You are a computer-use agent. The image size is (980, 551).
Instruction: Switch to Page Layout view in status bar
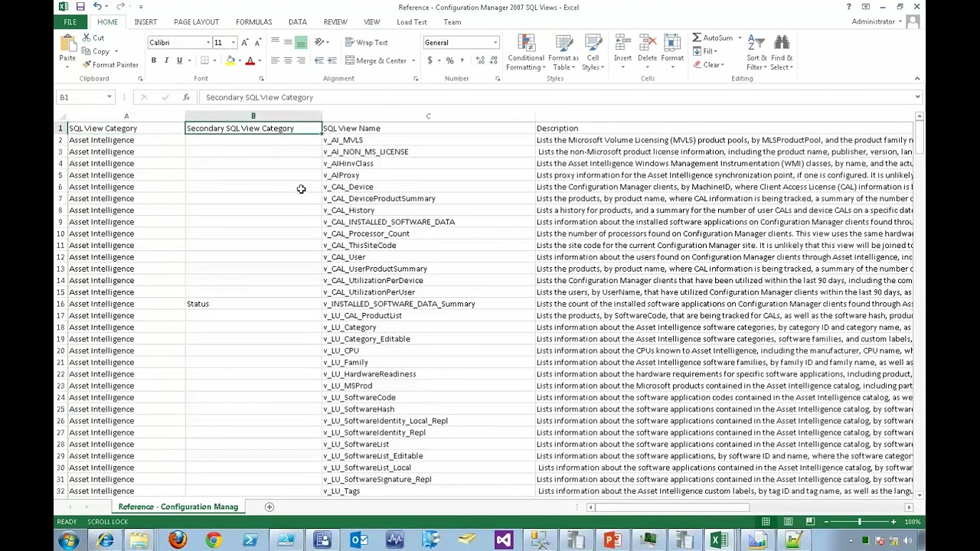pos(788,522)
